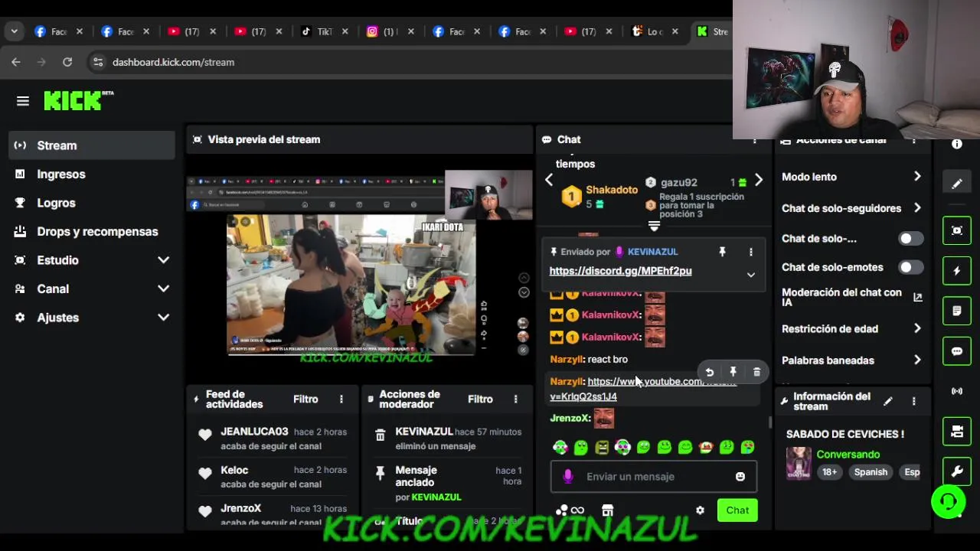Unpin the pinned message by KEVINAZUL
This screenshot has height=551, width=980.
pos(721,252)
